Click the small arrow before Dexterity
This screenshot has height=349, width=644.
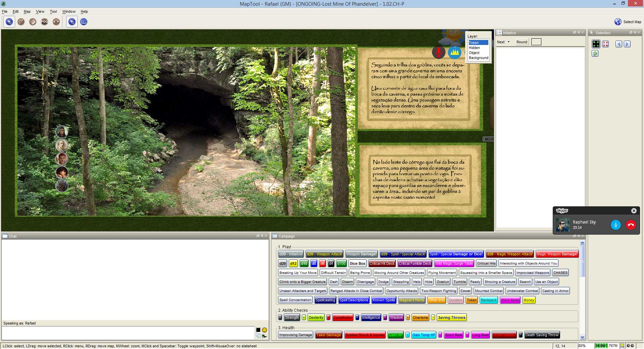304,317
